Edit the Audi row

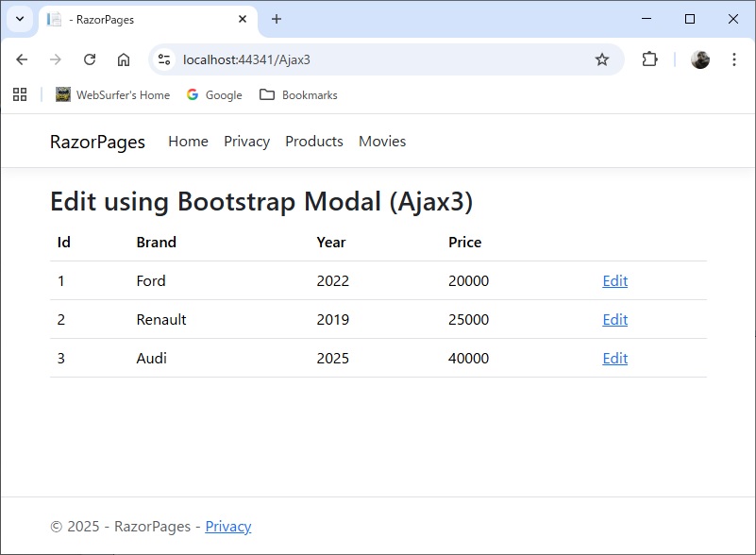point(614,358)
